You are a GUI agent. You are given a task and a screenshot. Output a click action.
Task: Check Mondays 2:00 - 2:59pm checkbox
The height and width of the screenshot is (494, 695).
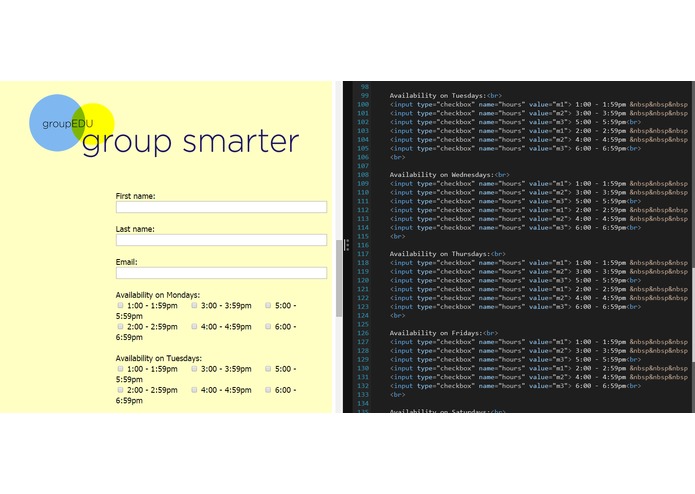coord(120,327)
